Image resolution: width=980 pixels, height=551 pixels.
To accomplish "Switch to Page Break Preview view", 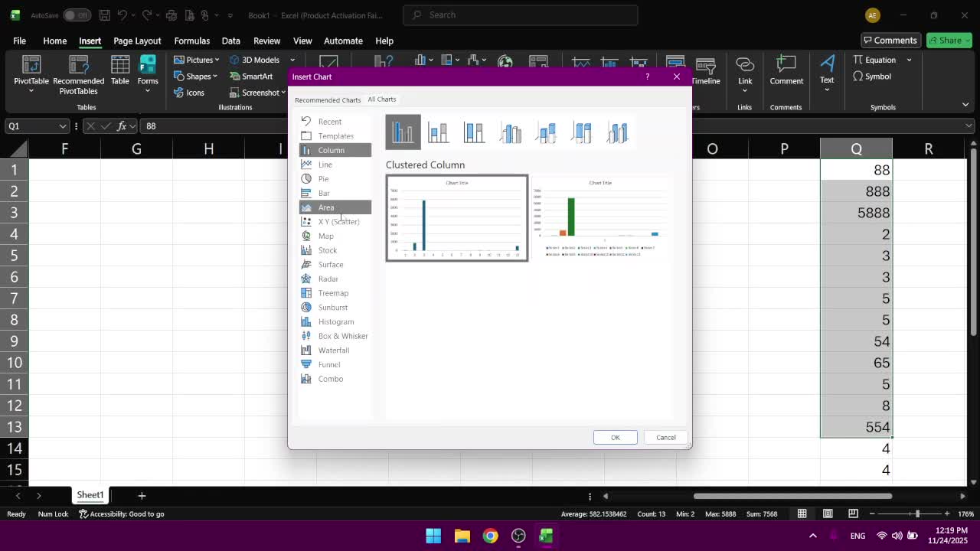I will [855, 514].
